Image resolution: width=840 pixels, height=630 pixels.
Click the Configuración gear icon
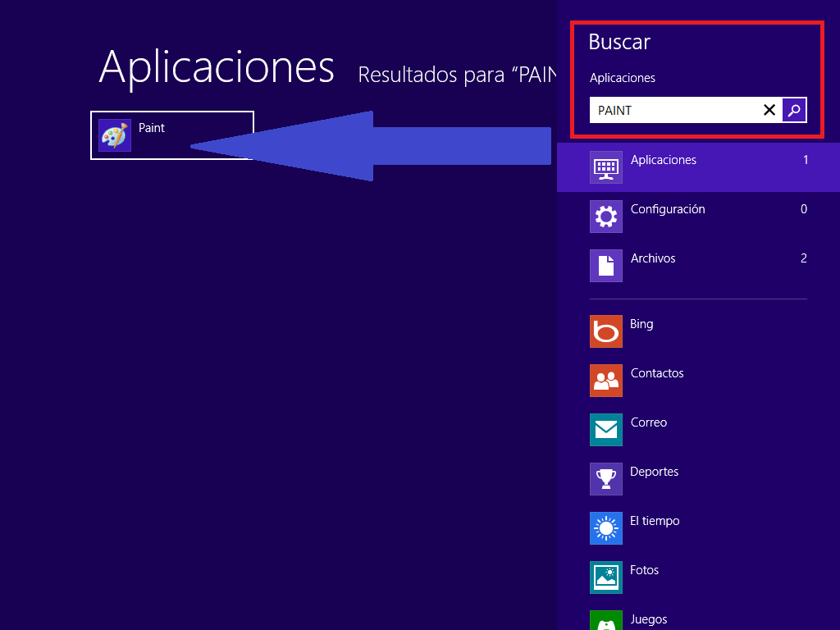click(606, 217)
